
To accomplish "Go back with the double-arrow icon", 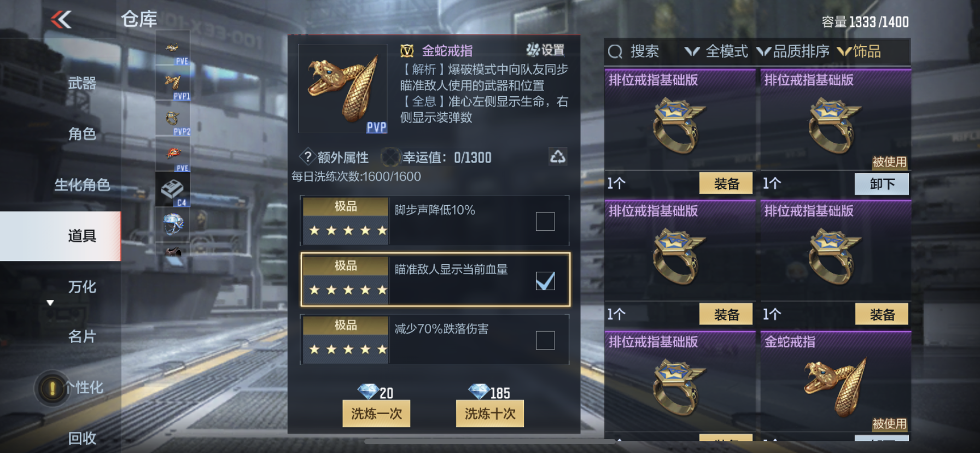I will pyautogui.click(x=61, y=20).
